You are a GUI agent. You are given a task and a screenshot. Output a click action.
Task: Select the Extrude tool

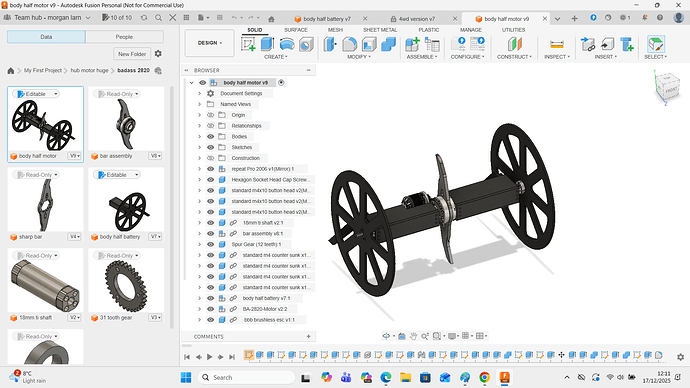click(267, 44)
